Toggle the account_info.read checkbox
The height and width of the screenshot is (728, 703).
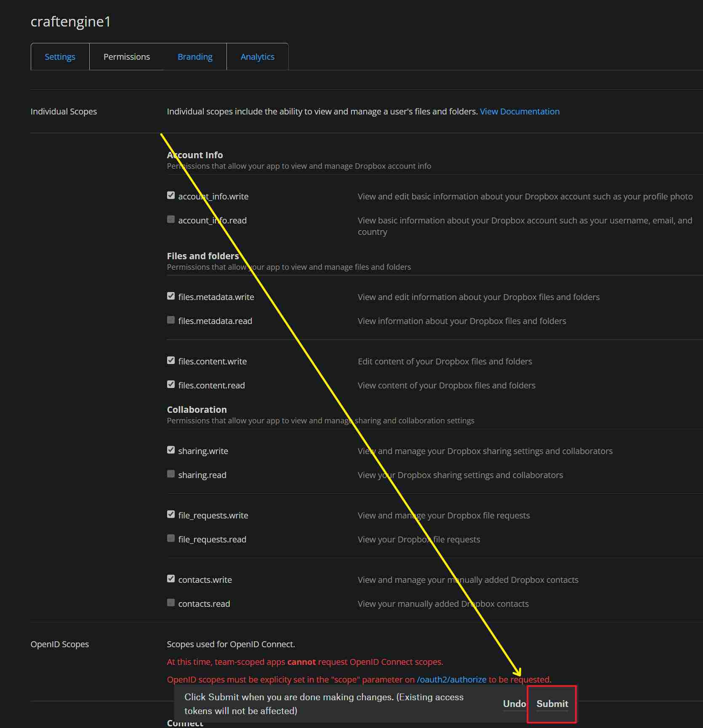pyautogui.click(x=171, y=219)
